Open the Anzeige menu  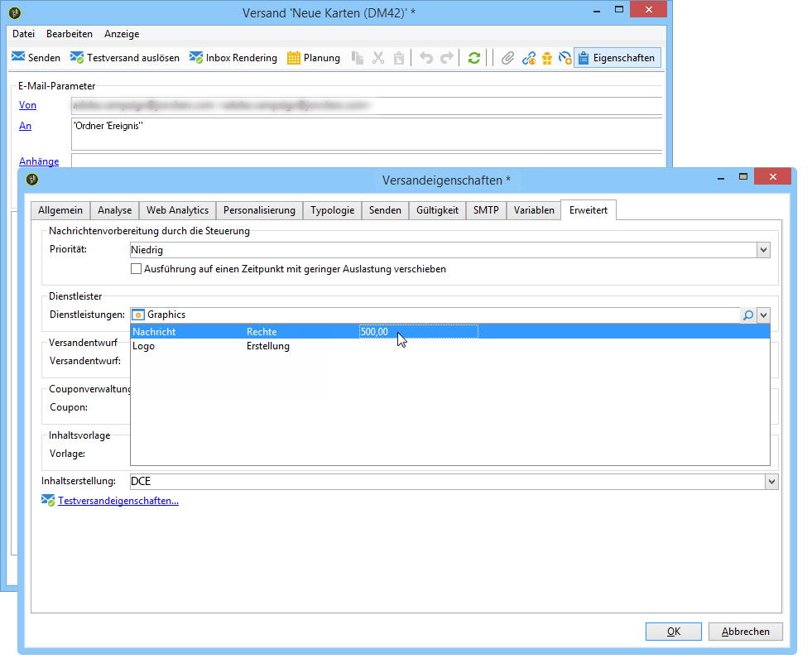122,34
